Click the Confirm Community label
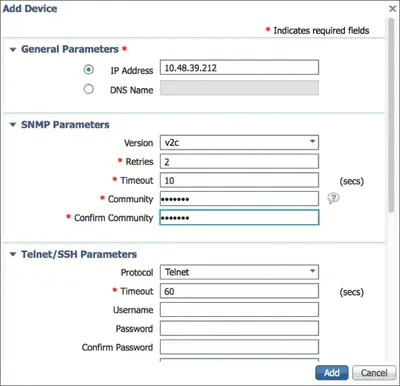This screenshot has height=386, width=400. (114, 218)
